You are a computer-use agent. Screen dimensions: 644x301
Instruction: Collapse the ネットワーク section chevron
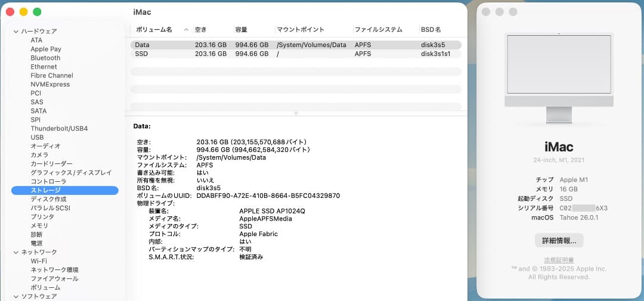[16, 252]
